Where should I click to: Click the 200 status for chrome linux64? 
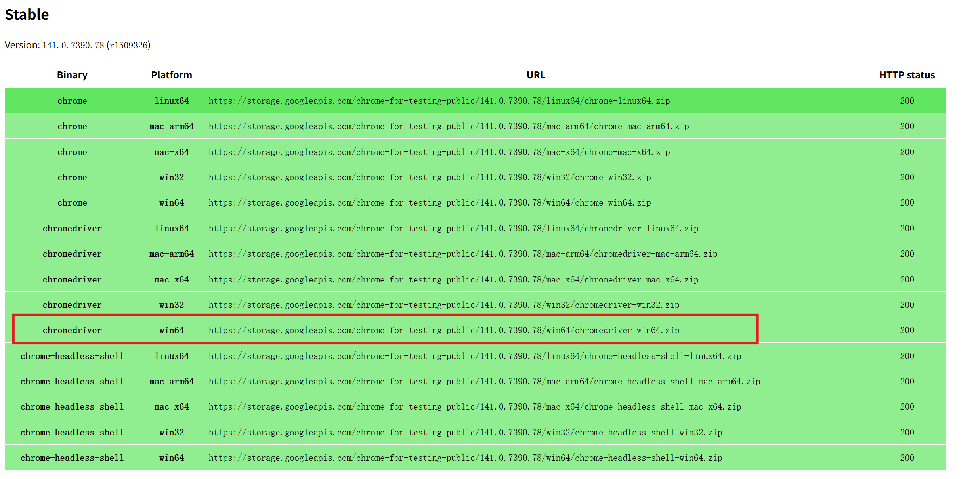click(907, 101)
